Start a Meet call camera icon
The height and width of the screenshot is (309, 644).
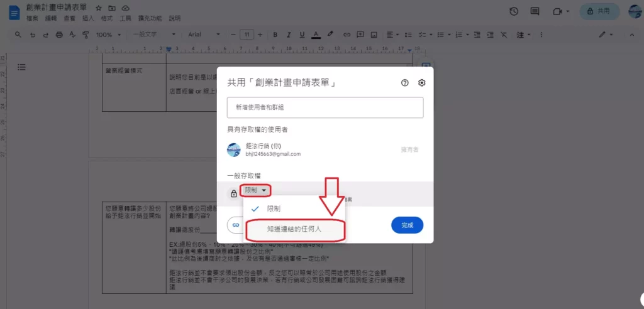point(557,11)
